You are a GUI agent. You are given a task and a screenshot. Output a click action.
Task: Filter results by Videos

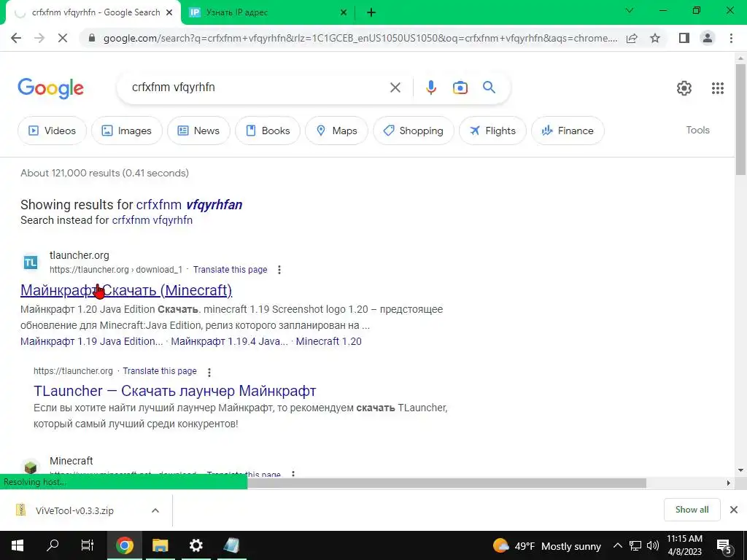(52, 131)
